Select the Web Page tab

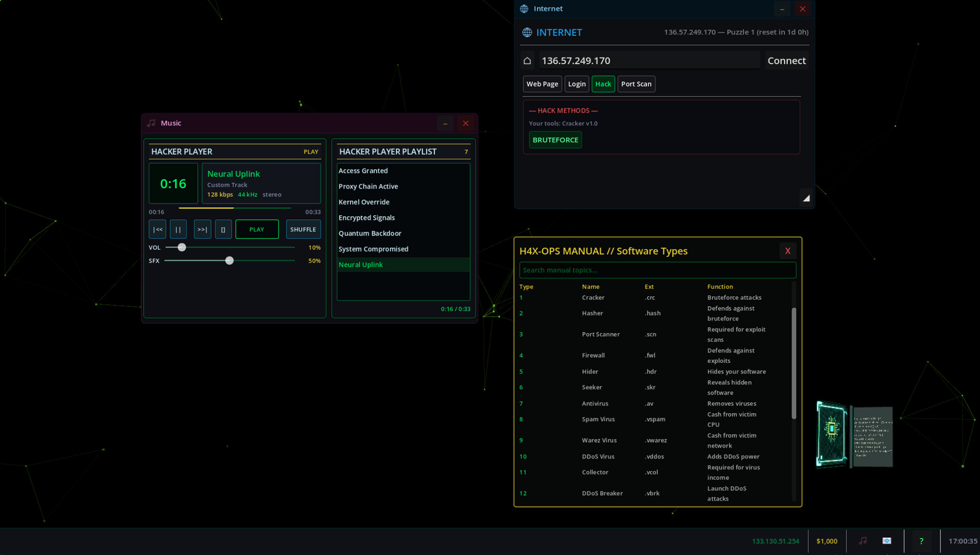click(x=542, y=84)
